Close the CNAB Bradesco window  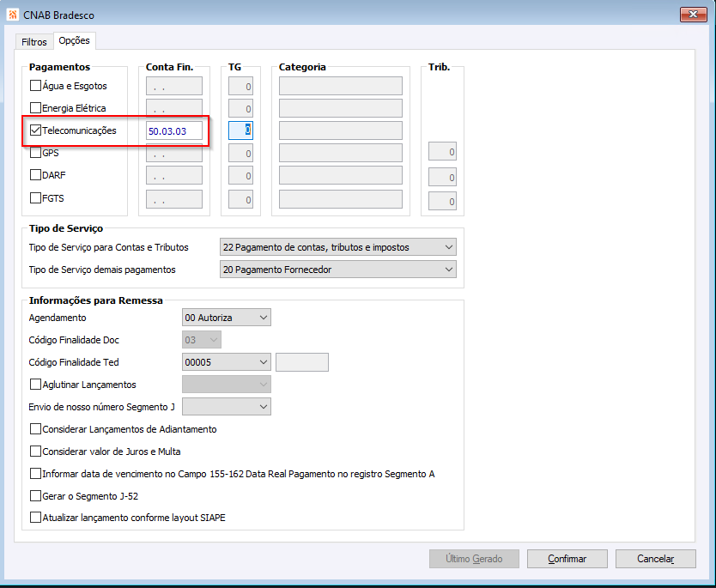(x=693, y=15)
